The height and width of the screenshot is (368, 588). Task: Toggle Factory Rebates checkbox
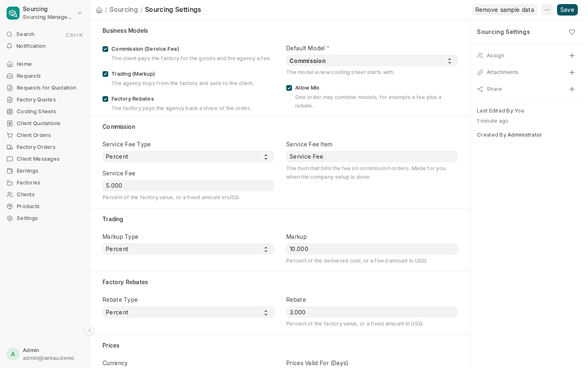coord(105,99)
